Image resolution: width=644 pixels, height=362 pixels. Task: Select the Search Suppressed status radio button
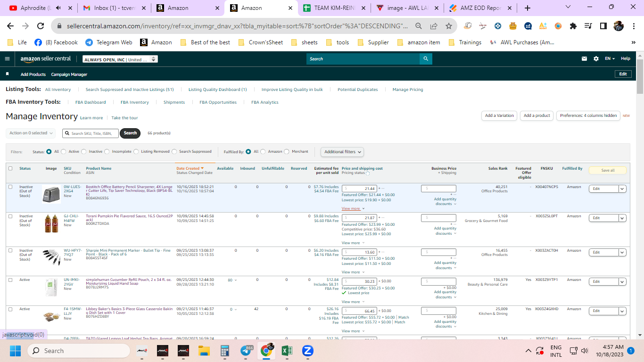click(x=174, y=152)
